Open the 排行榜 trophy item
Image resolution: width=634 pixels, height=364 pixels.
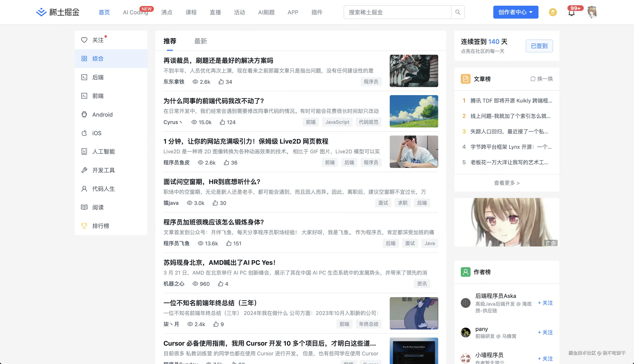coord(100,226)
